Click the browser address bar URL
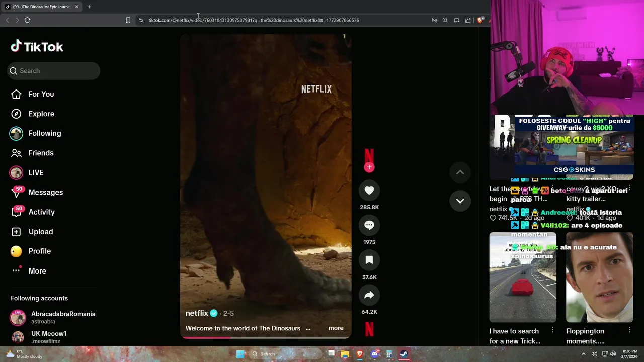This screenshot has height=362, width=644. coord(254,20)
